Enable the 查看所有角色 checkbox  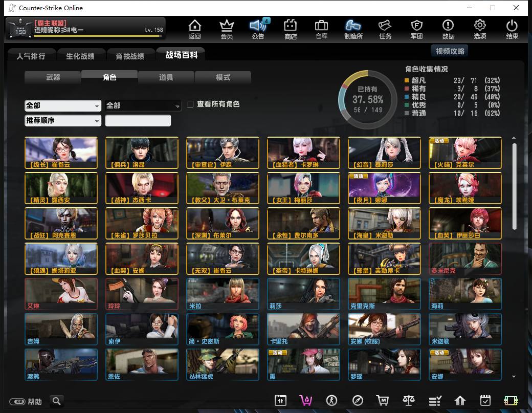[x=190, y=104]
